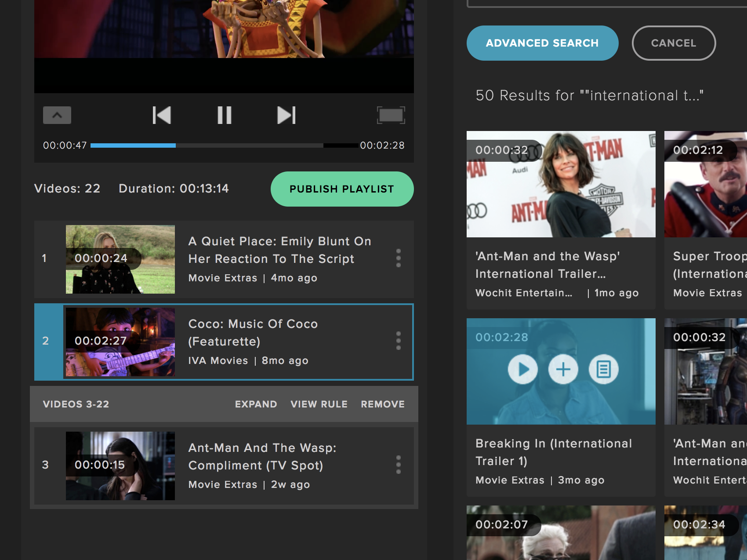
Task: Click the Publish Playlist button
Action: 342,189
